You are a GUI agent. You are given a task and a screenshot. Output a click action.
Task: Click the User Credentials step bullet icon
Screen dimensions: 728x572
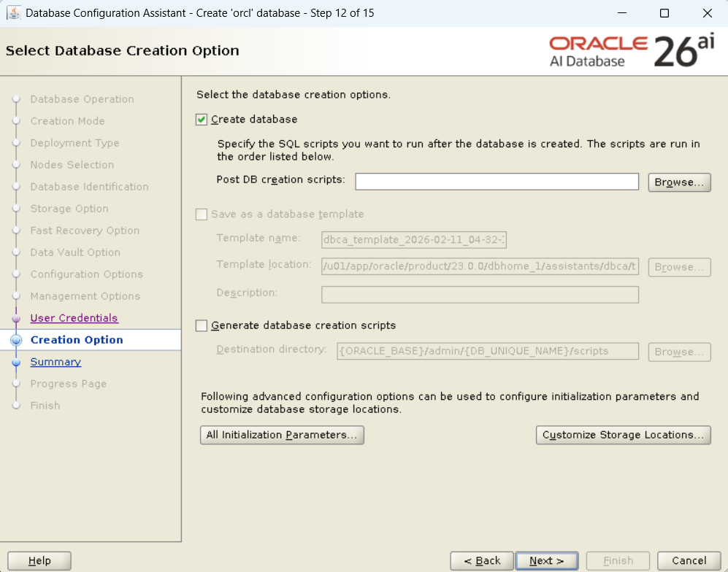tap(16, 318)
